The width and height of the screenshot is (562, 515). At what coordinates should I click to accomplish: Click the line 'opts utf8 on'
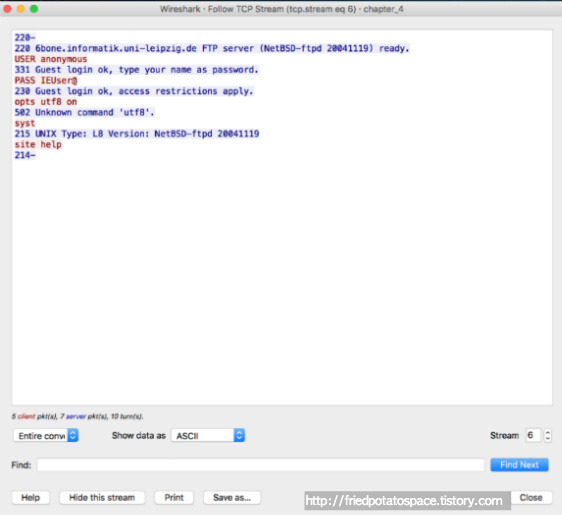pyautogui.click(x=46, y=102)
